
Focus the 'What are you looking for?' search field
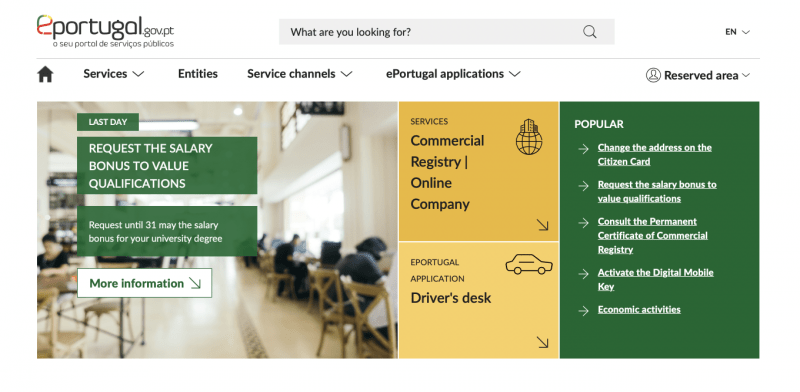(446, 32)
